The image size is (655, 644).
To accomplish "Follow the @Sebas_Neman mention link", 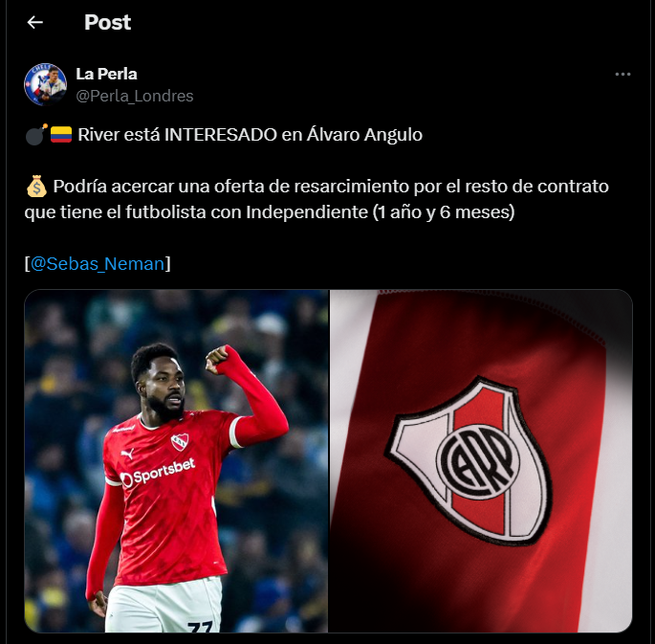I will [98, 264].
